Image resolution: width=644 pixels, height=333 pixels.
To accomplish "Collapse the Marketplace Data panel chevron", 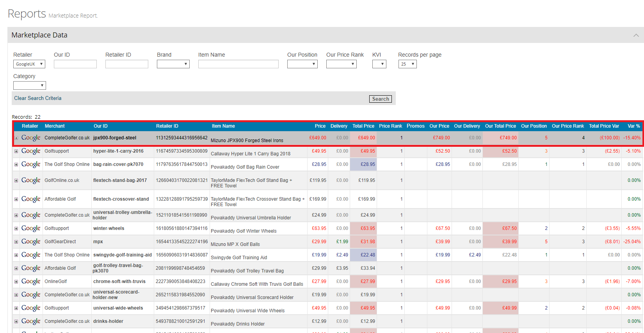I will [x=636, y=35].
